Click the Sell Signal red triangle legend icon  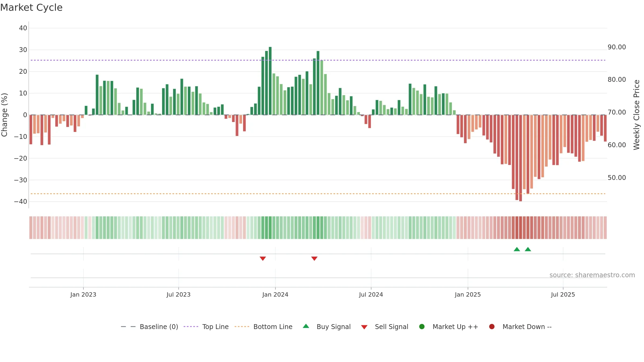(x=364, y=327)
